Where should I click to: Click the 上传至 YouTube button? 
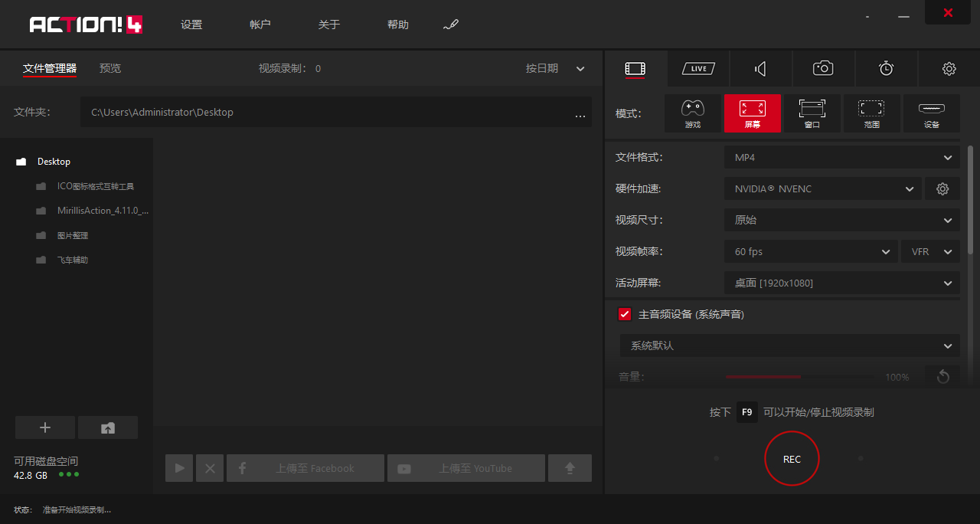click(x=466, y=467)
